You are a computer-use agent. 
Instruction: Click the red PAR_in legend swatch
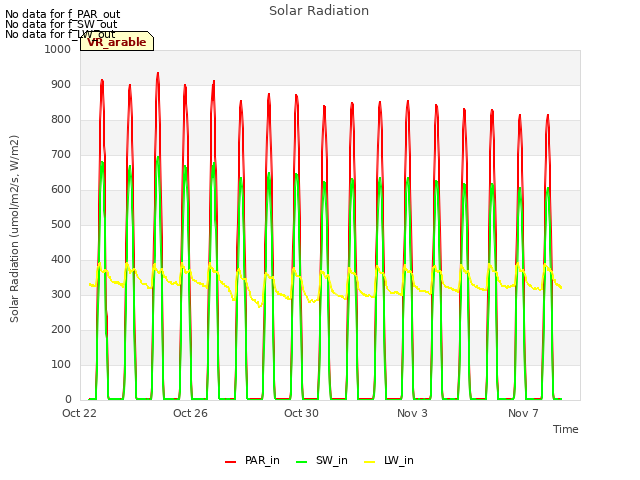tap(231, 462)
